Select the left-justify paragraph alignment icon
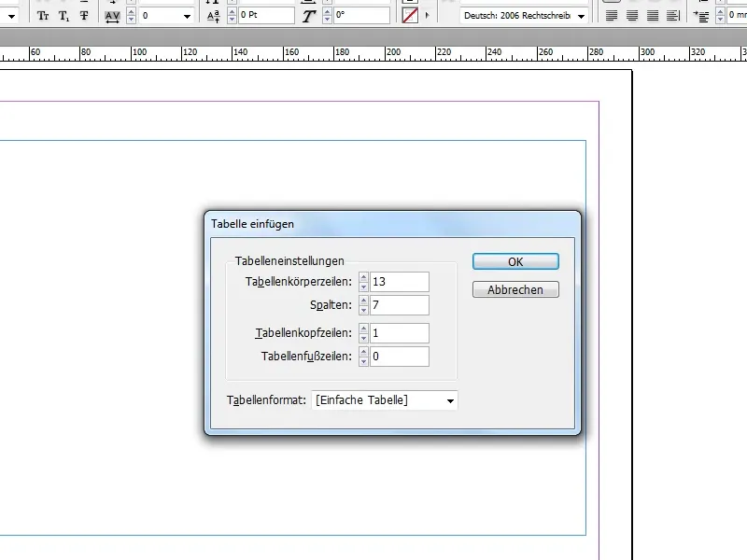The image size is (747, 560). 612,16
